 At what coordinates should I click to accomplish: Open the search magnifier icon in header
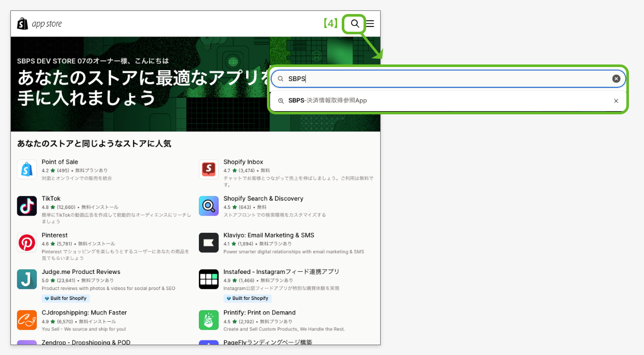pos(355,23)
